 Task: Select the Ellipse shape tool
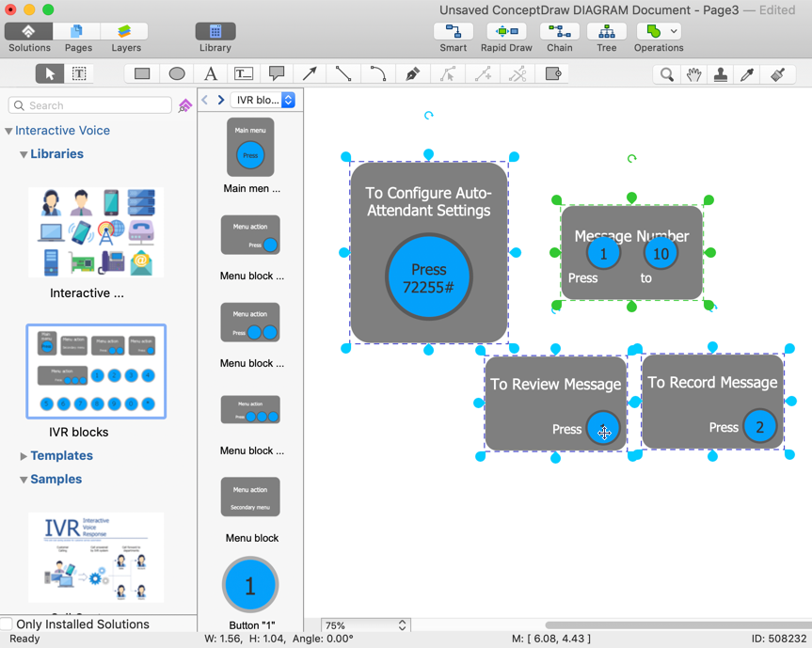[177, 73]
